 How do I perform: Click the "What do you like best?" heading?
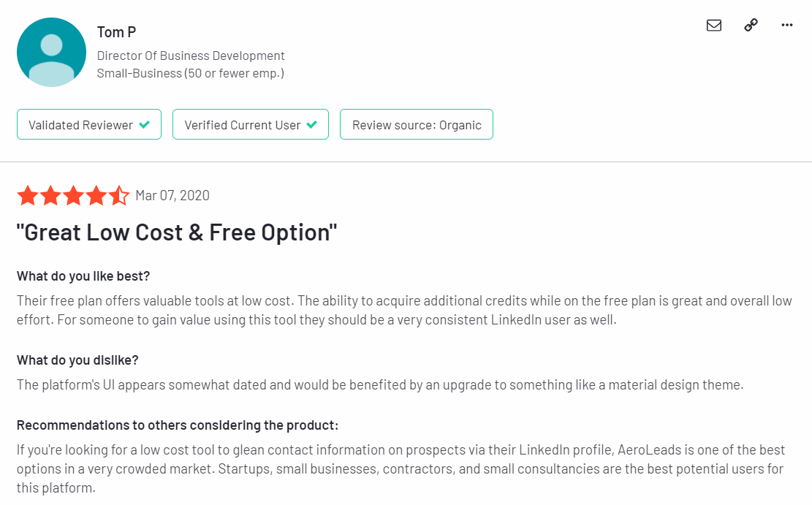coord(83,276)
